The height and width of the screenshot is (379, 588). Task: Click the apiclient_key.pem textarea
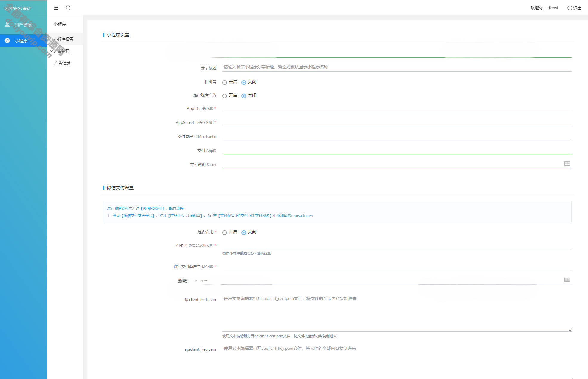(x=397, y=361)
